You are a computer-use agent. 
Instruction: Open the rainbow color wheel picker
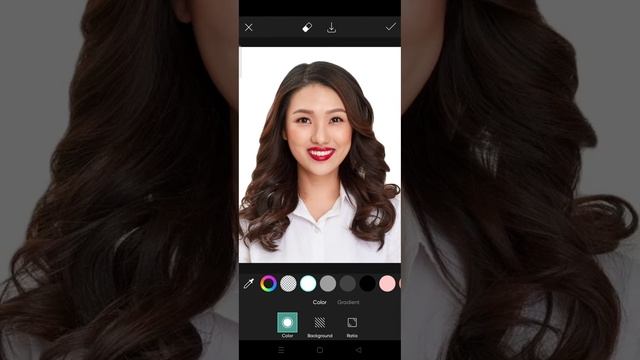[x=269, y=283]
